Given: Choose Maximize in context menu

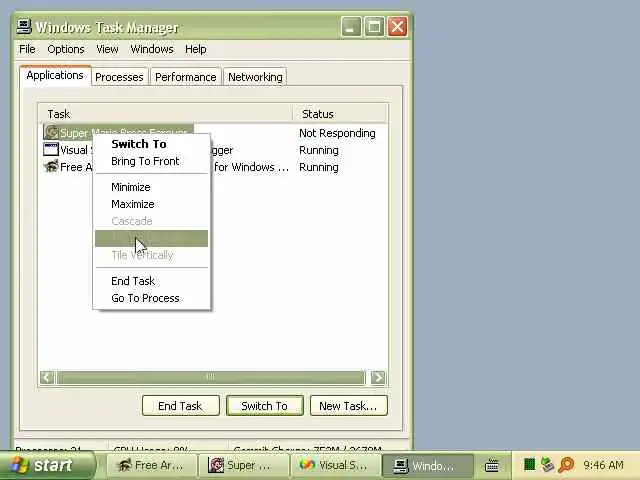Looking at the screenshot, I should [x=151, y=204].
